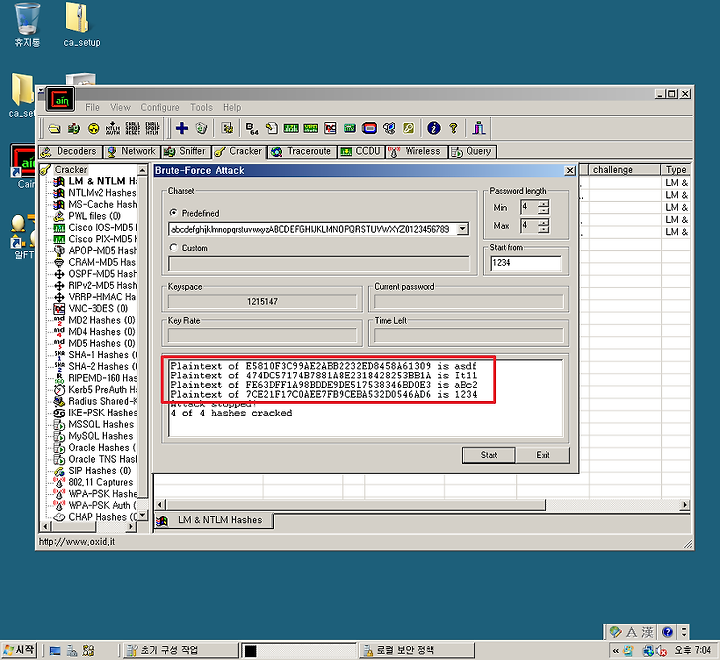Open the Tools menu

point(201,107)
